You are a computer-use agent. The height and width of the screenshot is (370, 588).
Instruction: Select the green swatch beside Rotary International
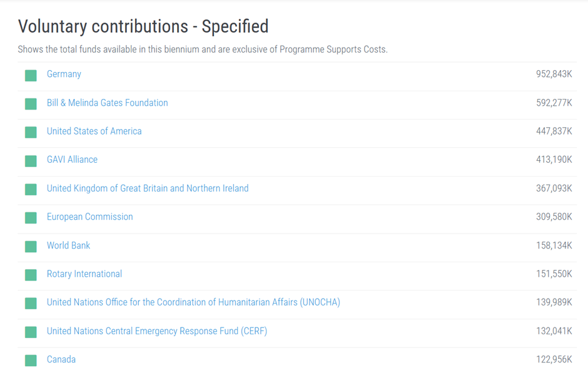click(31, 275)
